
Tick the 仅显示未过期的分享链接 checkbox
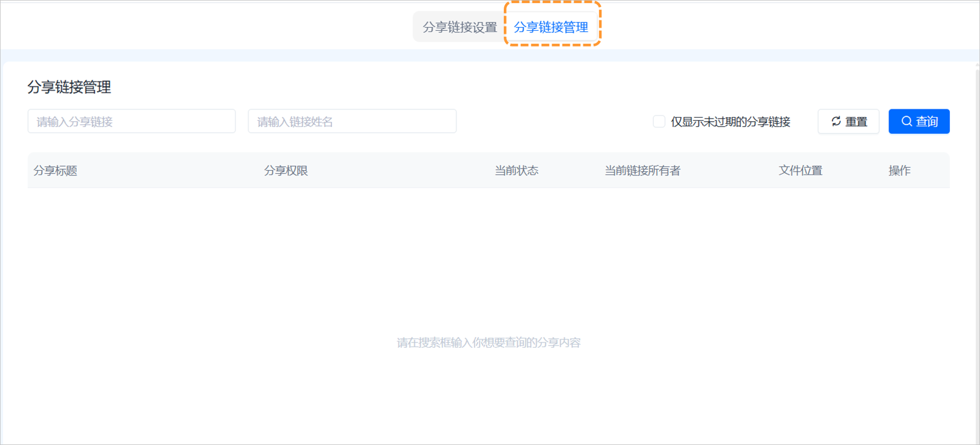659,122
